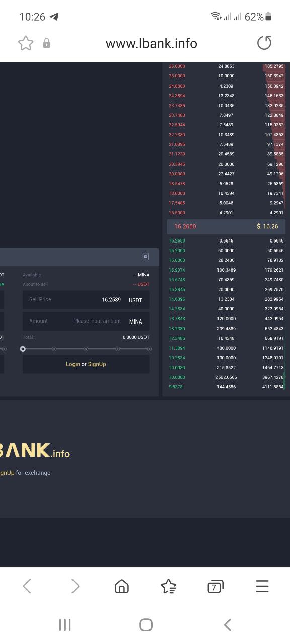The width and height of the screenshot is (290, 644).
Task: Select ask price 23.7483
Action: pyautogui.click(x=177, y=115)
